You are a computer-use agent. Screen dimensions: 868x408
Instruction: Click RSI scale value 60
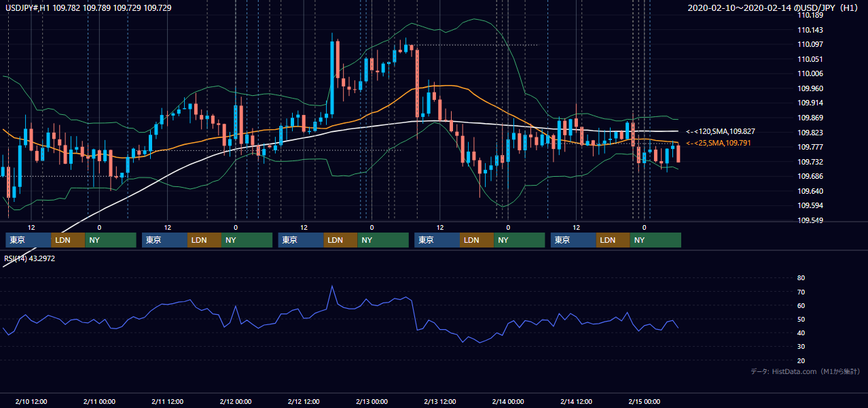[801, 305]
